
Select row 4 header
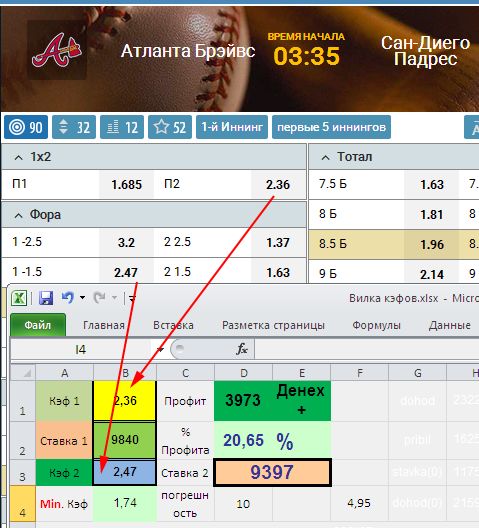click(23, 504)
